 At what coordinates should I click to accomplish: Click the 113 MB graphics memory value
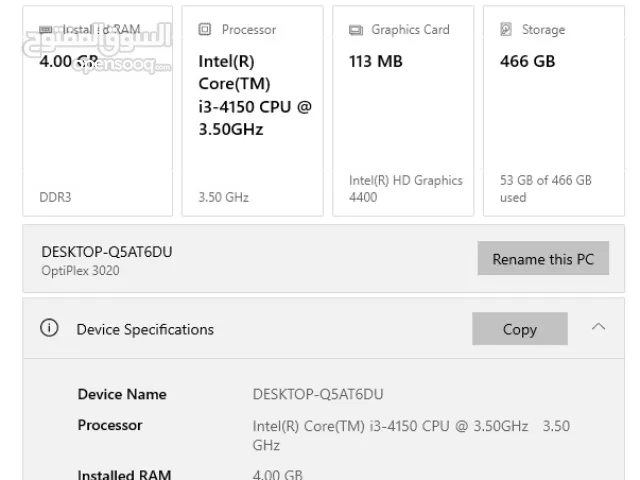[376, 61]
